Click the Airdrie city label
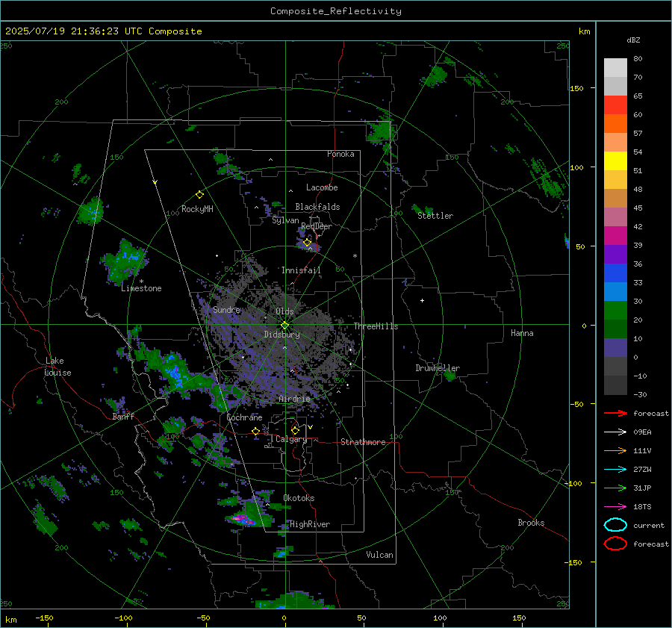 (294, 399)
